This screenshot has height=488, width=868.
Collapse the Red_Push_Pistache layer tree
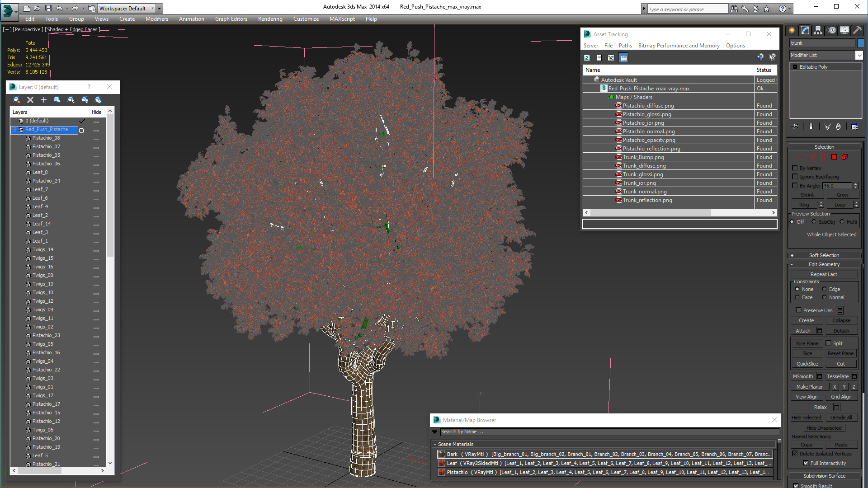14,130
